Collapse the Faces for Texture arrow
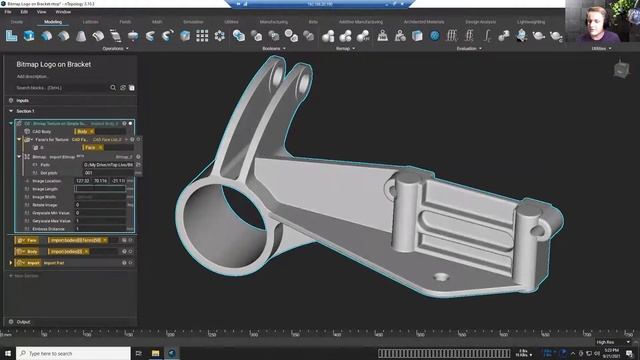640x360 pixels. pyautogui.click(x=19, y=140)
